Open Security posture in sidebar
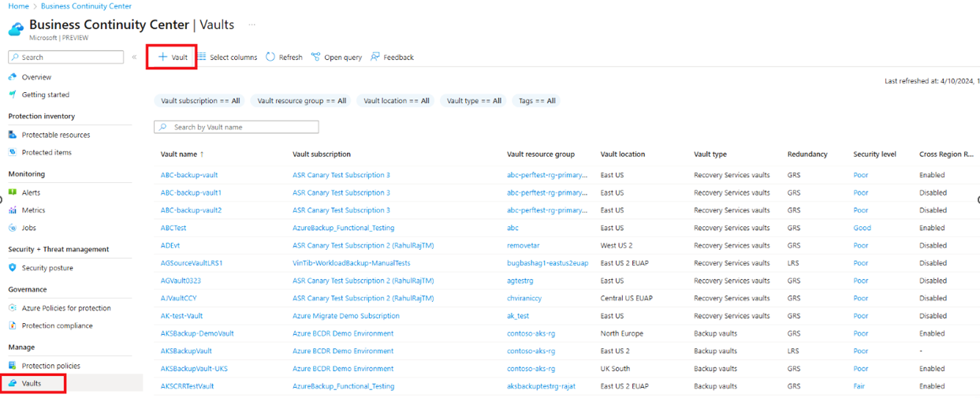 [x=47, y=268]
